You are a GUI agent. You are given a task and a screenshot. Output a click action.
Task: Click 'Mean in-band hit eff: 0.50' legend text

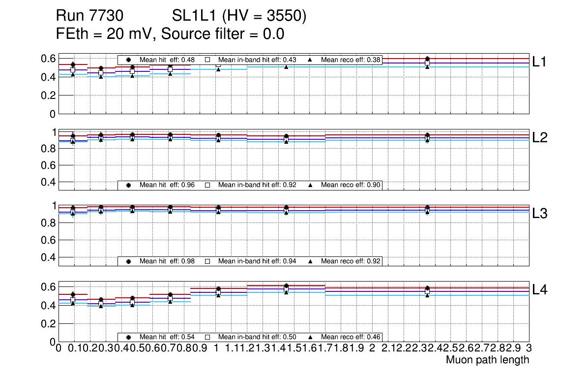coord(257,337)
